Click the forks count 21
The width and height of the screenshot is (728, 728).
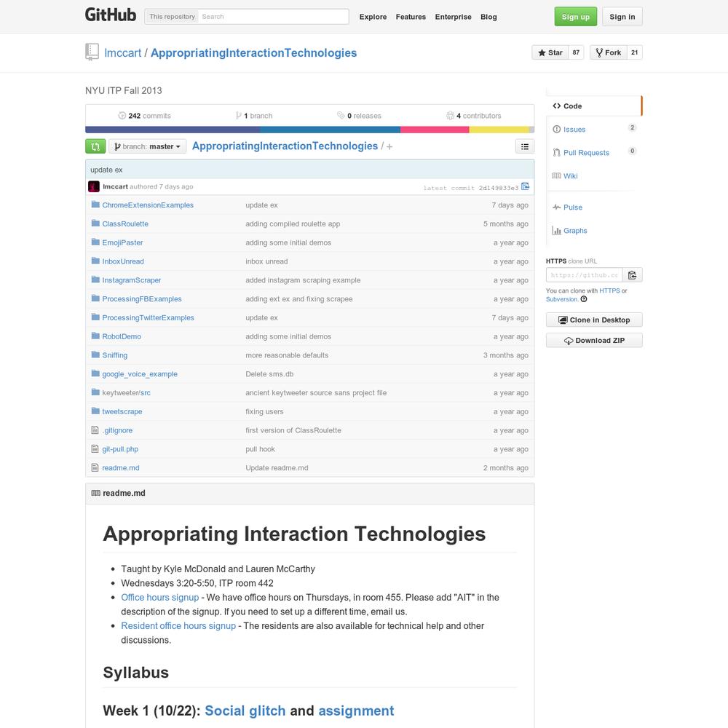[x=635, y=52]
